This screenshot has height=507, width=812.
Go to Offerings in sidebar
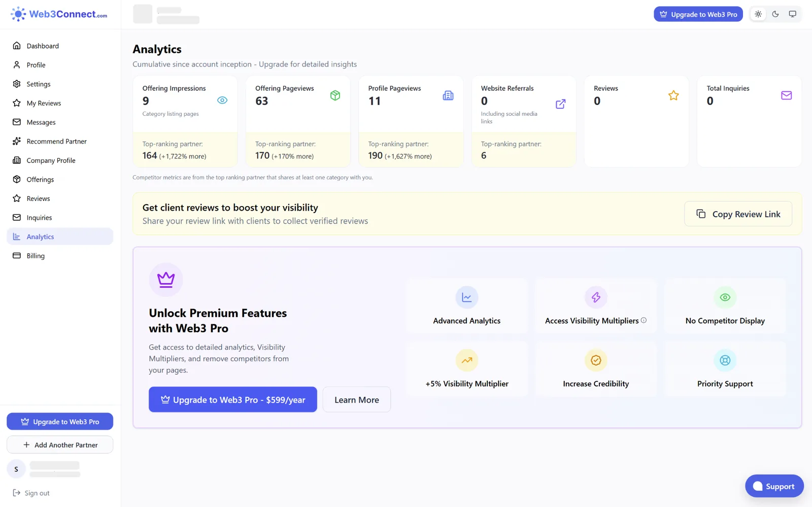[x=60, y=179]
